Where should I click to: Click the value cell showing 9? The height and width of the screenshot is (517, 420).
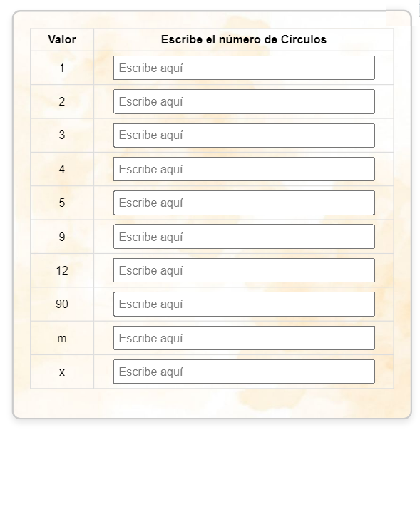(62, 237)
